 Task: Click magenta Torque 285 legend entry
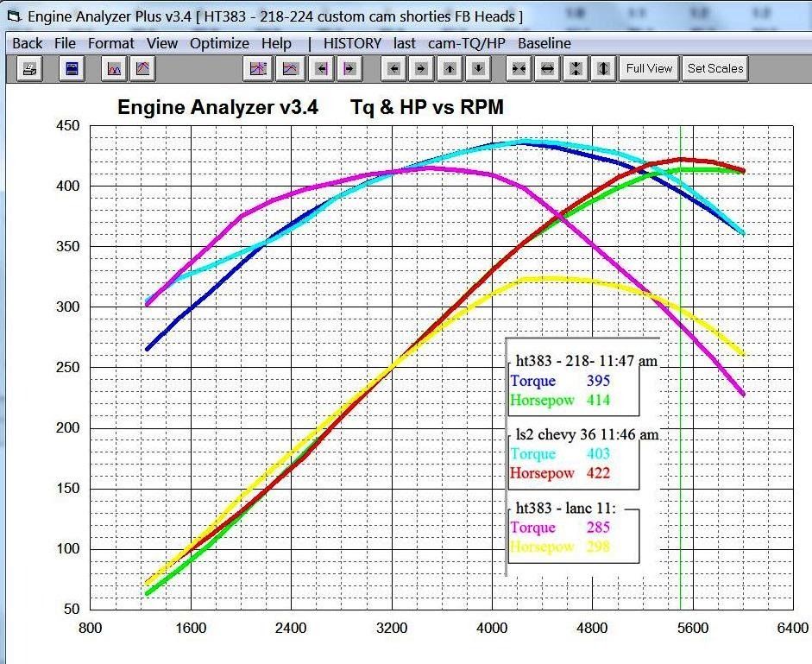560,528
